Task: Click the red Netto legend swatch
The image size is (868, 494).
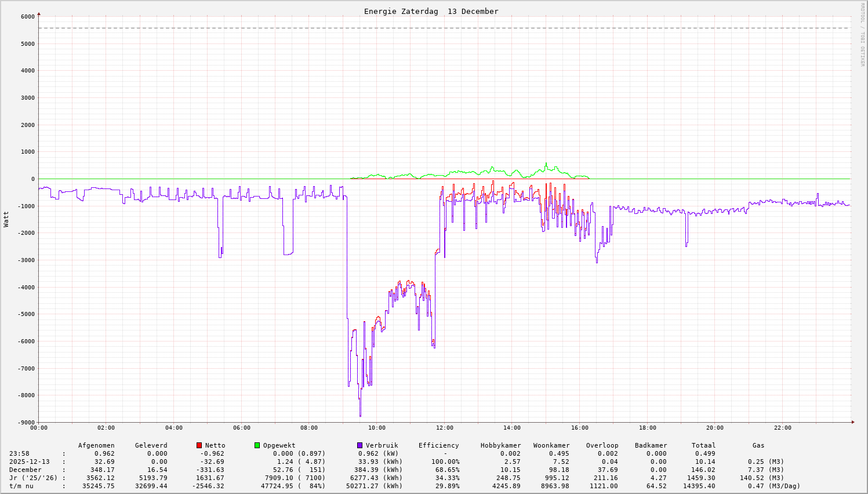Action: click(x=199, y=445)
